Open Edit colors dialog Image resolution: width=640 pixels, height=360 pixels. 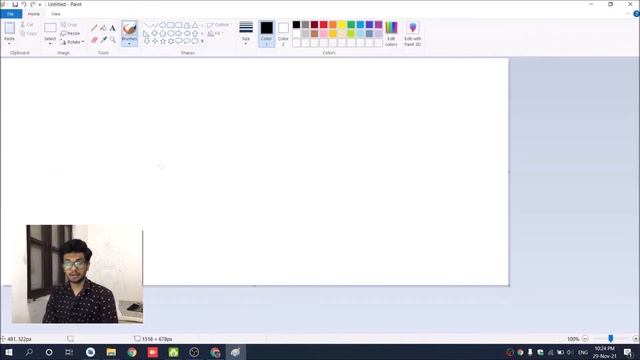coord(391,33)
